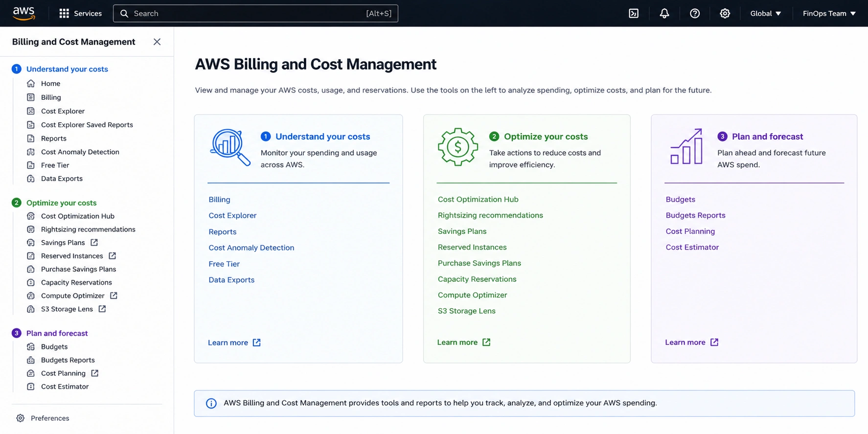Click the Data Exports sidebar icon
The image size is (868, 434).
31,179
